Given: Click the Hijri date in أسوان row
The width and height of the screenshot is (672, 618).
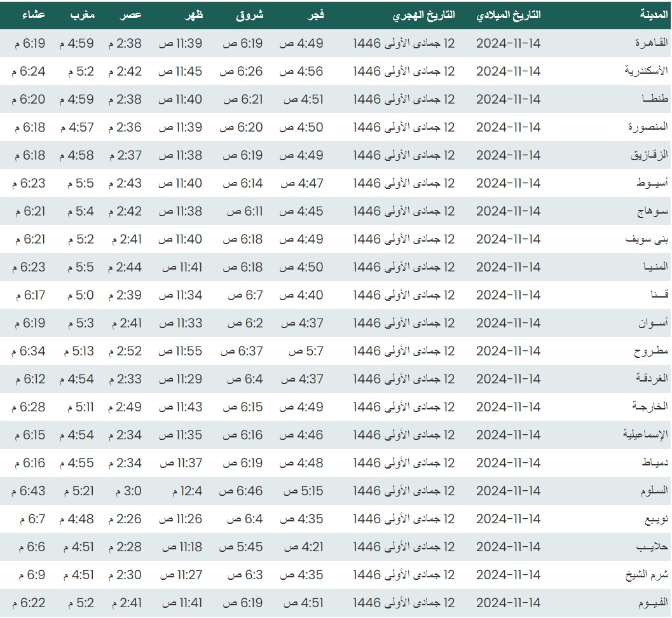Looking at the screenshot, I should [404, 323].
